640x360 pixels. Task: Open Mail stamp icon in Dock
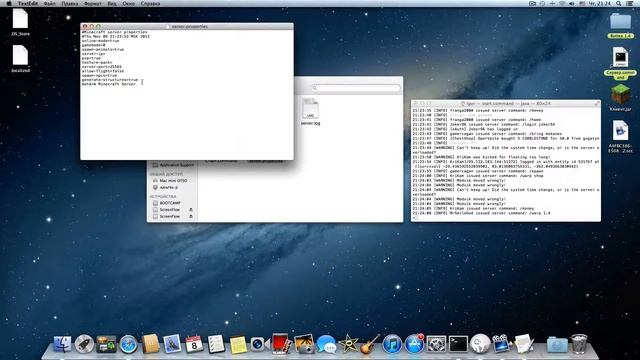pyautogui.click(x=172, y=344)
